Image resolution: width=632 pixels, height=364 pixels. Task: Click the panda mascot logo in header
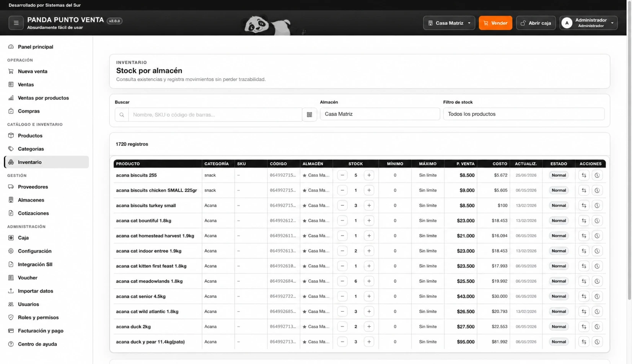point(268,25)
